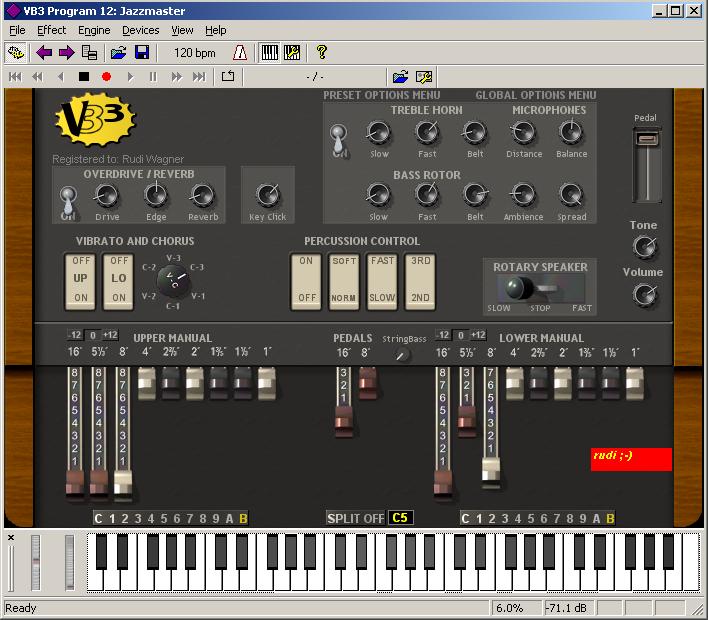Open the Devices menu
The width and height of the screenshot is (708, 620).
tap(140, 30)
